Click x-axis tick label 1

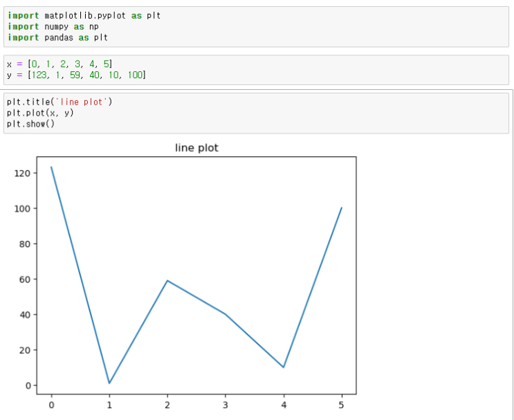click(x=109, y=405)
